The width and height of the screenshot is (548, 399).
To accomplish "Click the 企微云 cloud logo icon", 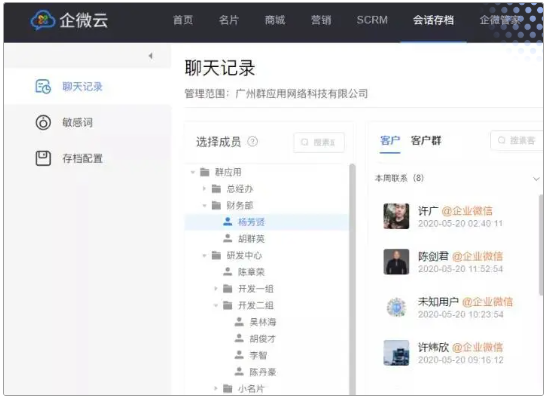I will click(x=43, y=20).
